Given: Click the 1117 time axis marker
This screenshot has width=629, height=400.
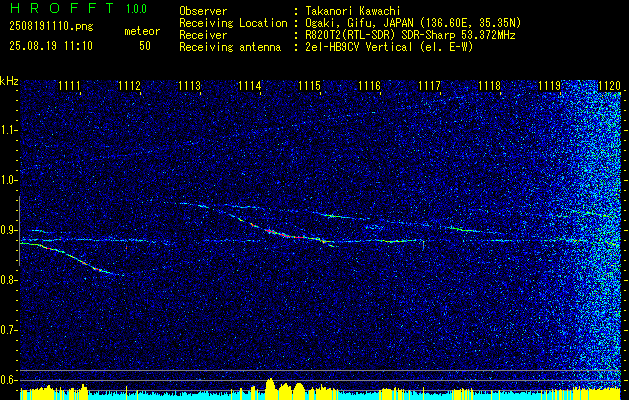Looking at the screenshot, I should click(x=429, y=85).
